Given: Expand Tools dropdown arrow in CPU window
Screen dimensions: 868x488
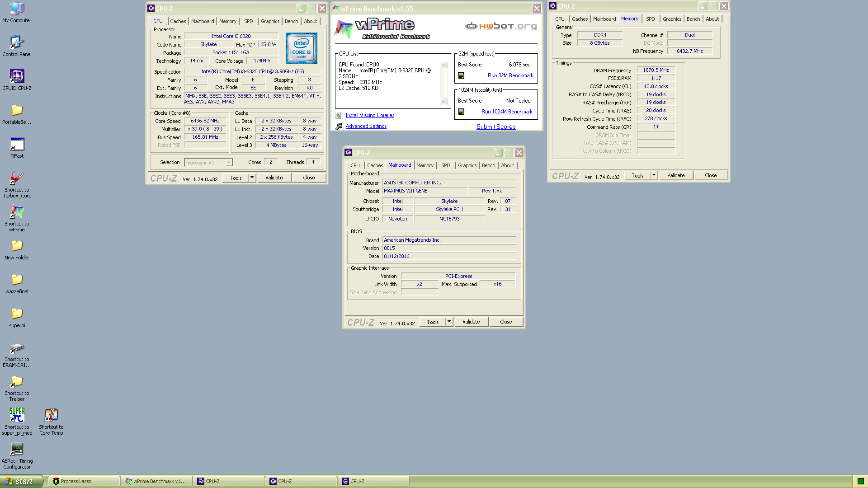Looking at the screenshot, I should tap(252, 178).
